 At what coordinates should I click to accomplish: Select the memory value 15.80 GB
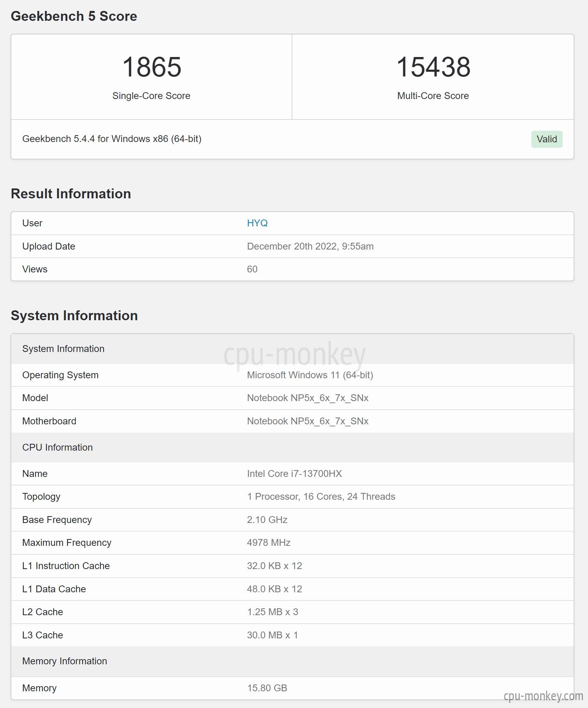point(267,688)
